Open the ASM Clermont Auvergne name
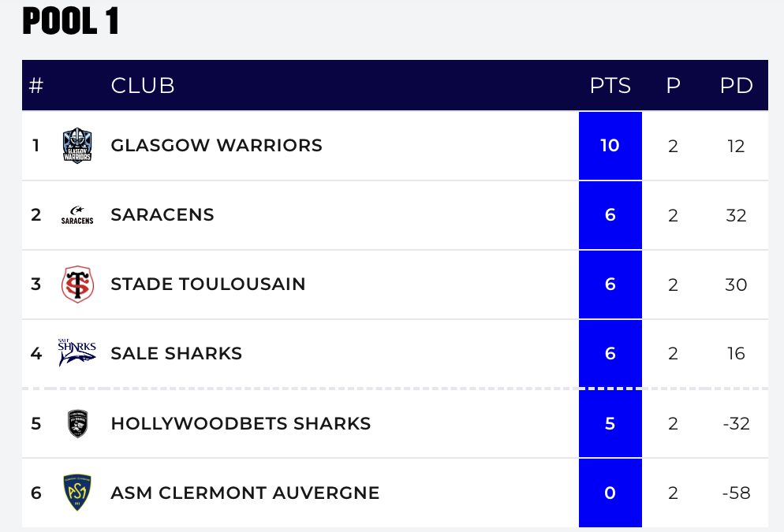Viewport: 784px width, 532px height. [245, 493]
